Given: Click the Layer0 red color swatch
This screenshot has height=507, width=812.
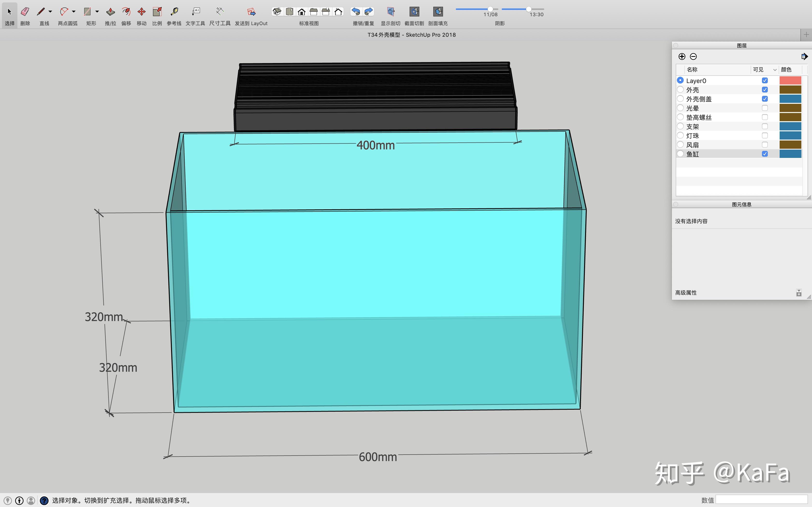Looking at the screenshot, I should click(790, 80).
